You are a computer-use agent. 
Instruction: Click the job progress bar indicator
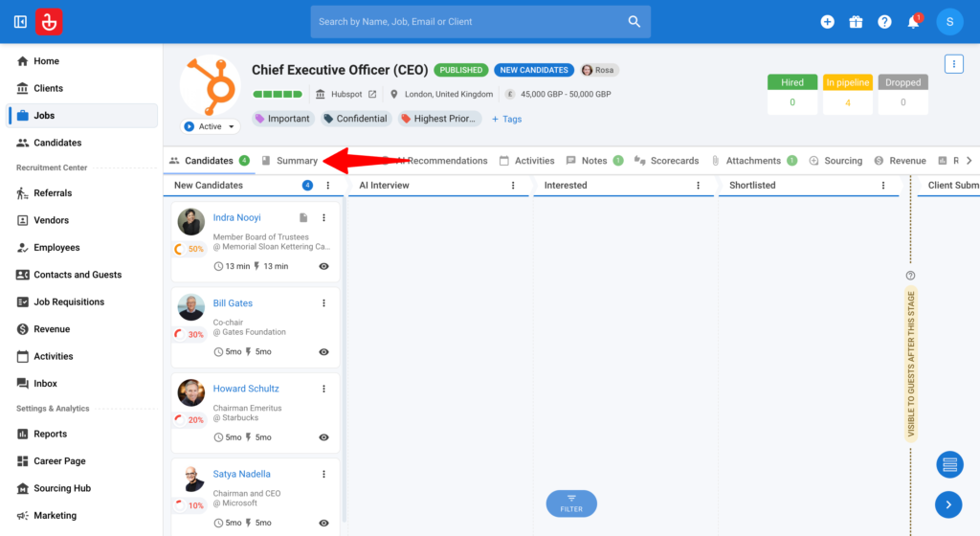278,95
